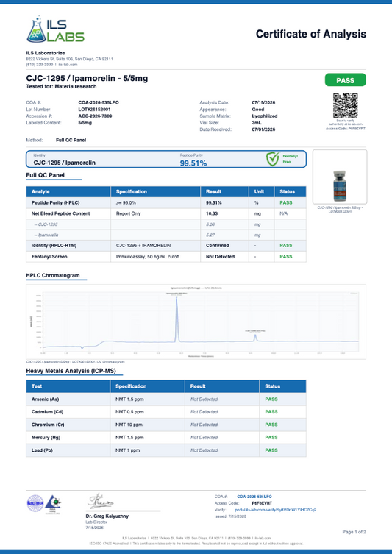
Task: Select the 'Tested for: Materia research' line
Action: tap(61, 87)
